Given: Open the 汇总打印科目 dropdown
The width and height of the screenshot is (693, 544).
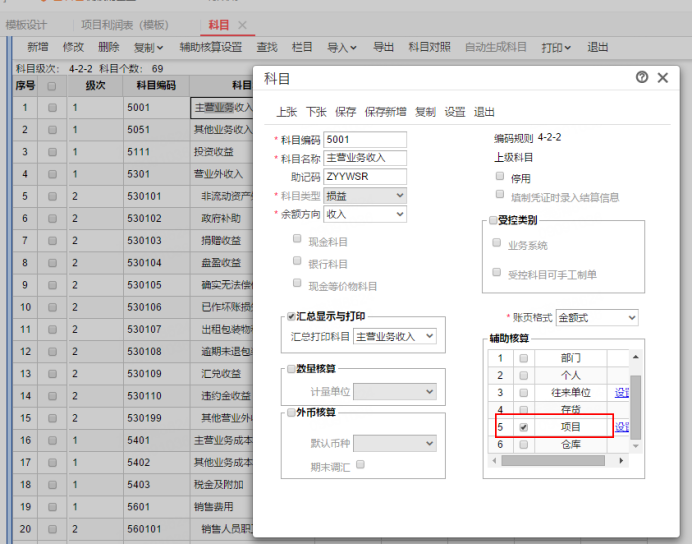Looking at the screenshot, I should pyautogui.click(x=395, y=336).
